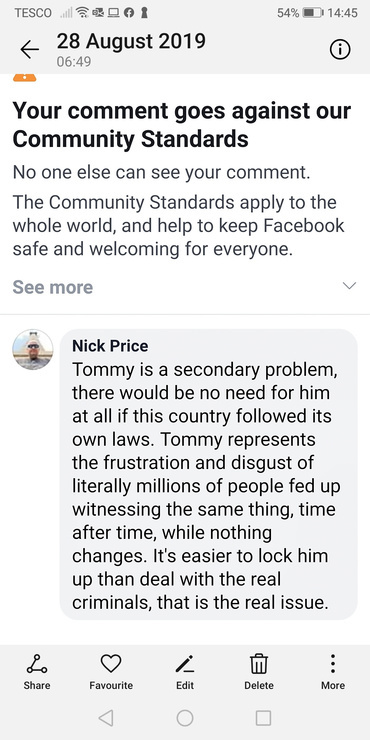Open Nick Price's profile picture
Viewport: 370px width, 740px height.
point(33,350)
